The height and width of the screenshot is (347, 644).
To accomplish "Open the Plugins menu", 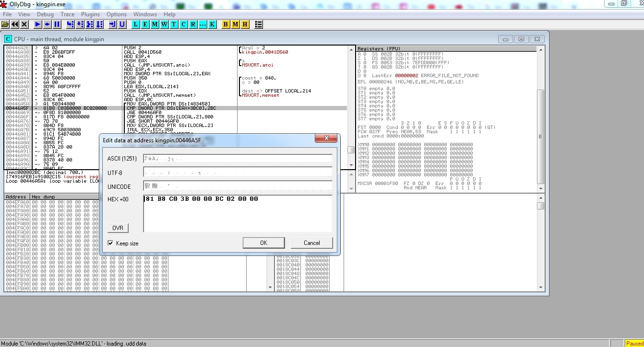I will [x=91, y=14].
